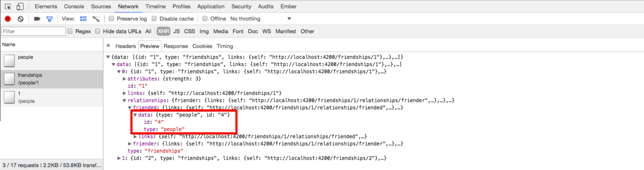Select the XHR filter button
Viewport: 644px width, 170px height.
coord(163,31)
